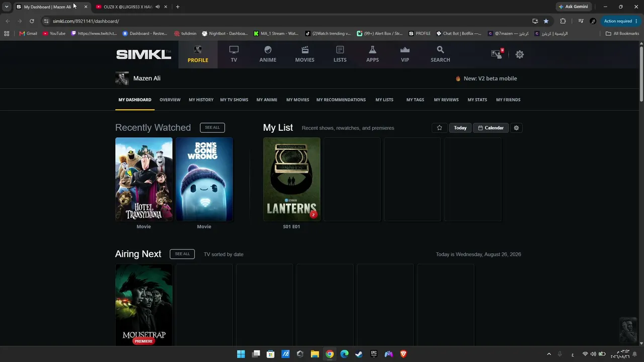Open the Lanterns show poster

tap(292, 179)
